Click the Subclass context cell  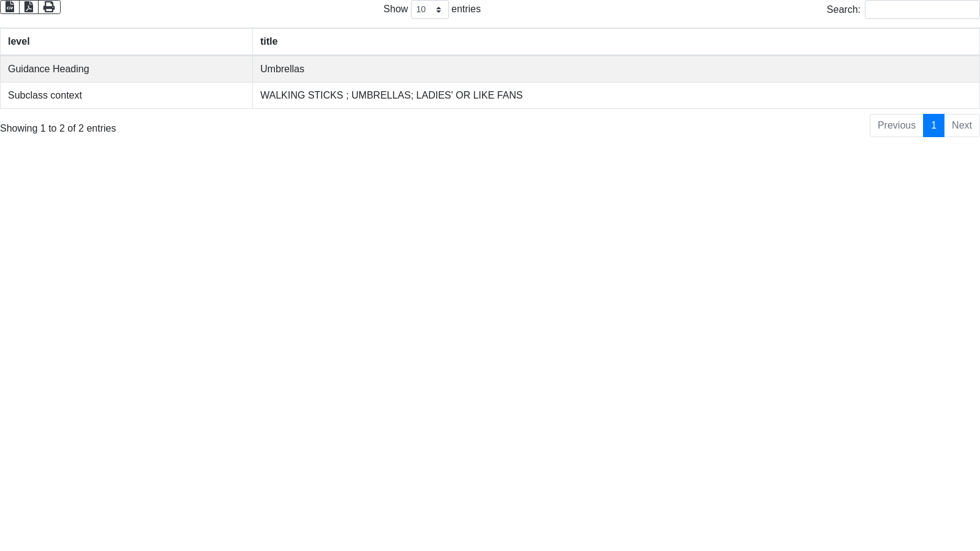click(x=45, y=96)
